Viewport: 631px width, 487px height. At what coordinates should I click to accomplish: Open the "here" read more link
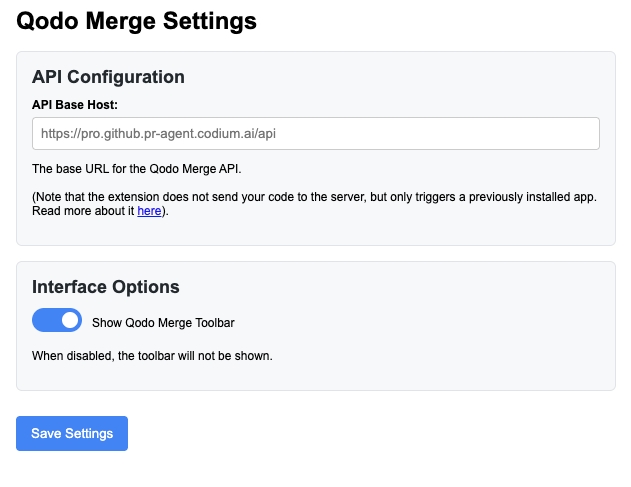149,211
